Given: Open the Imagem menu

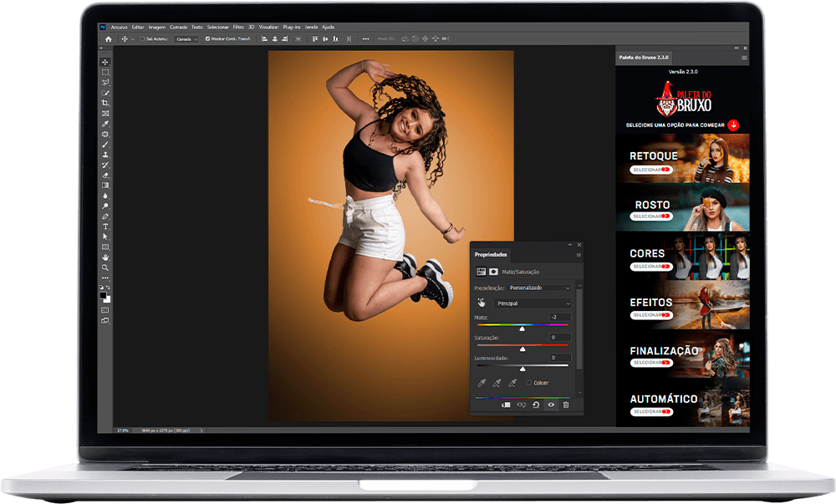Looking at the screenshot, I should pyautogui.click(x=157, y=27).
